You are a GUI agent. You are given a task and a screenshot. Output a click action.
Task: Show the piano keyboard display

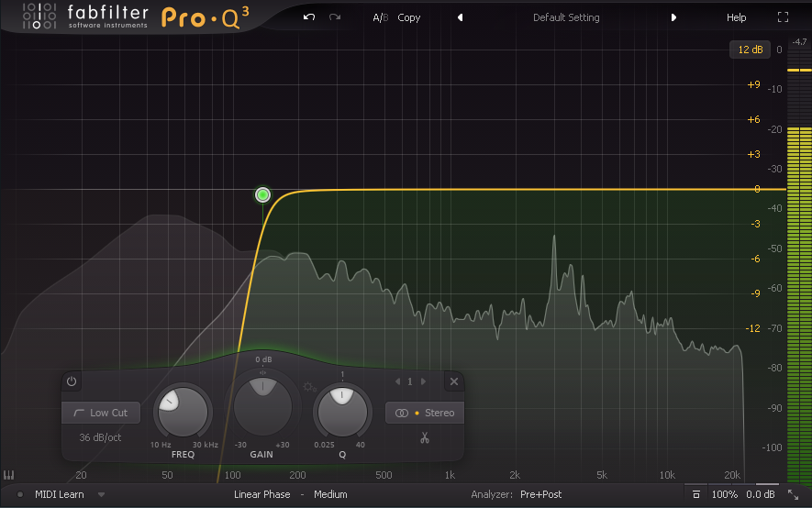(9, 475)
